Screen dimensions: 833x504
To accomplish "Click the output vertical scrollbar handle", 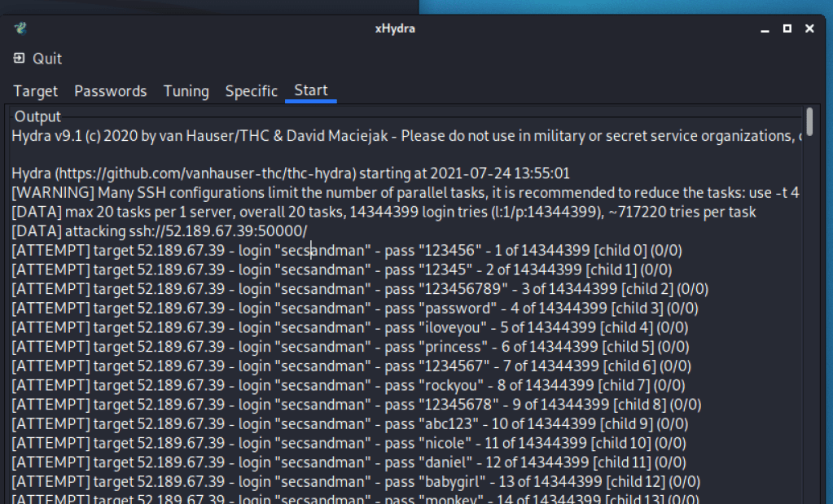I will (x=809, y=121).
